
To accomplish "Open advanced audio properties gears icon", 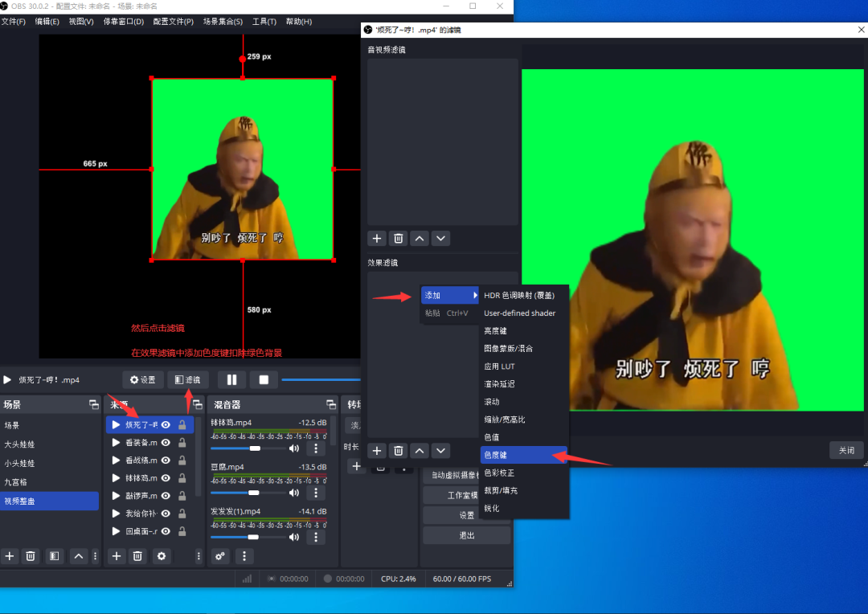I will pos(219,556).
